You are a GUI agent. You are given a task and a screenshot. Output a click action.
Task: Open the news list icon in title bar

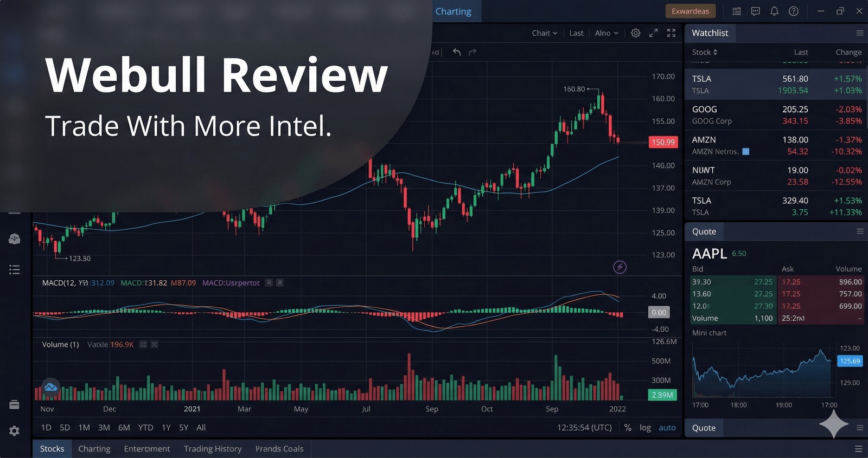tap(737, 11)
